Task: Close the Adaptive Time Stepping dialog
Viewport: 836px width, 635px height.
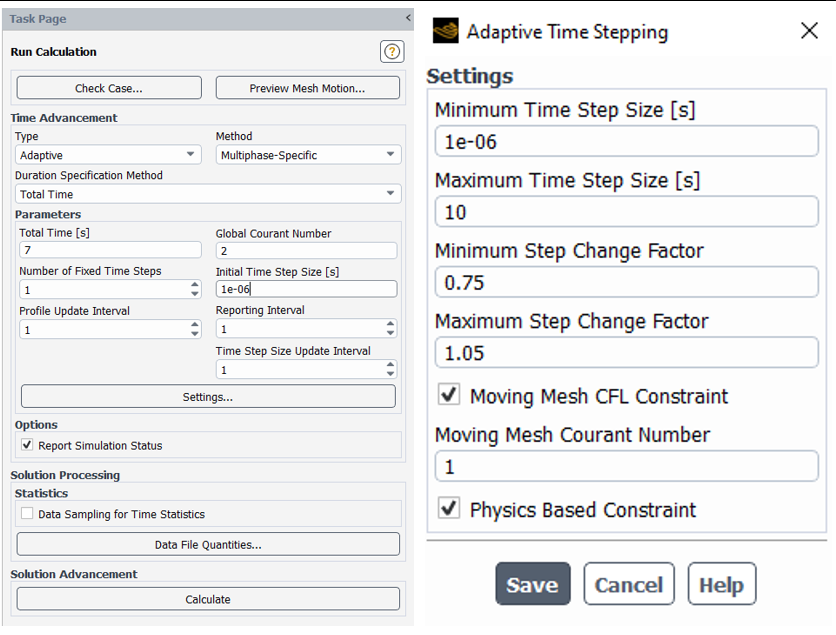Action: (x=809, y=31)
